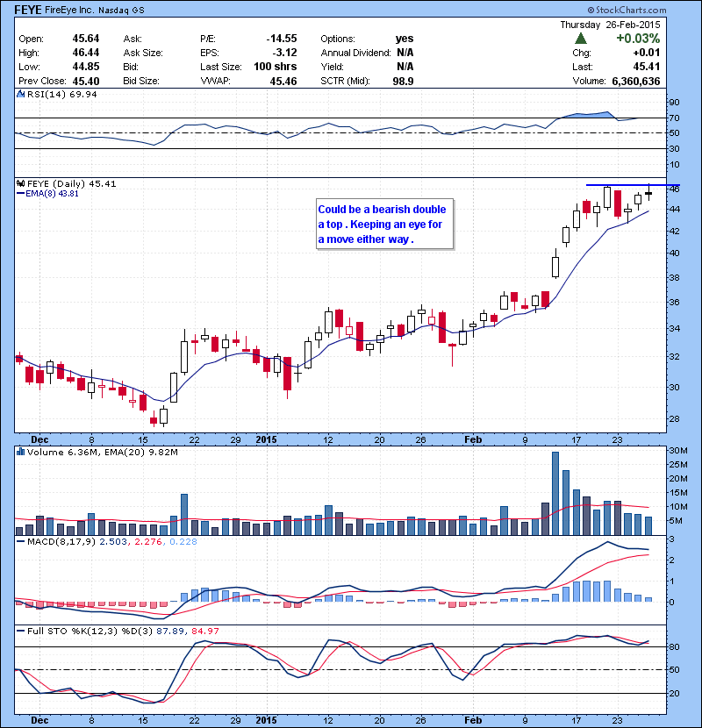Click the MACD signal value 2.276
The width and height of the screenshot is (702, 728).
pos(147,541)
